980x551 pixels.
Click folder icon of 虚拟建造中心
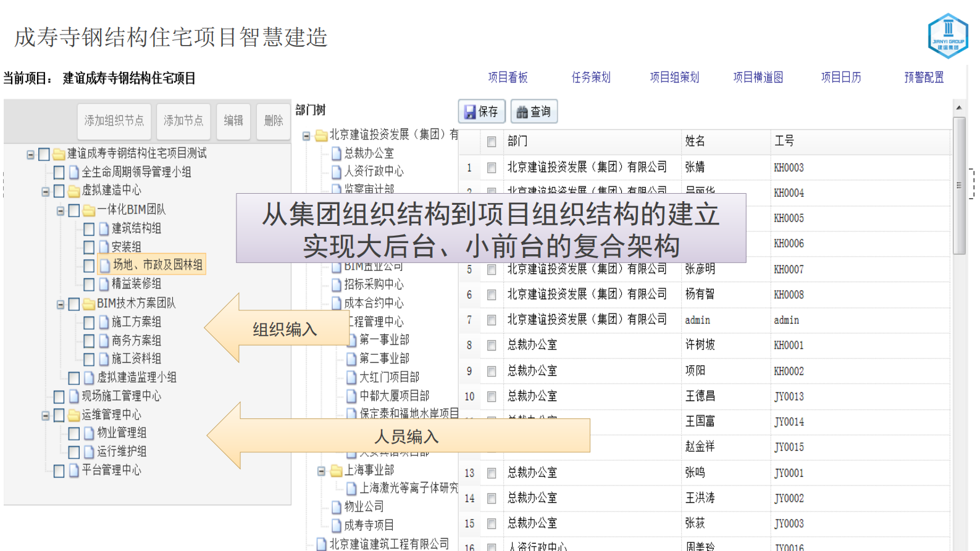point(74,191)
